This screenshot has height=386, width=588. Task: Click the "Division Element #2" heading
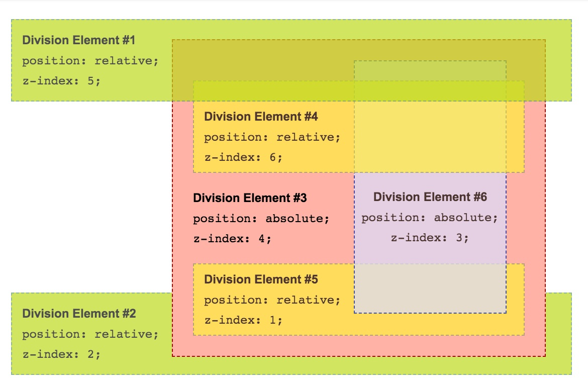79,314
